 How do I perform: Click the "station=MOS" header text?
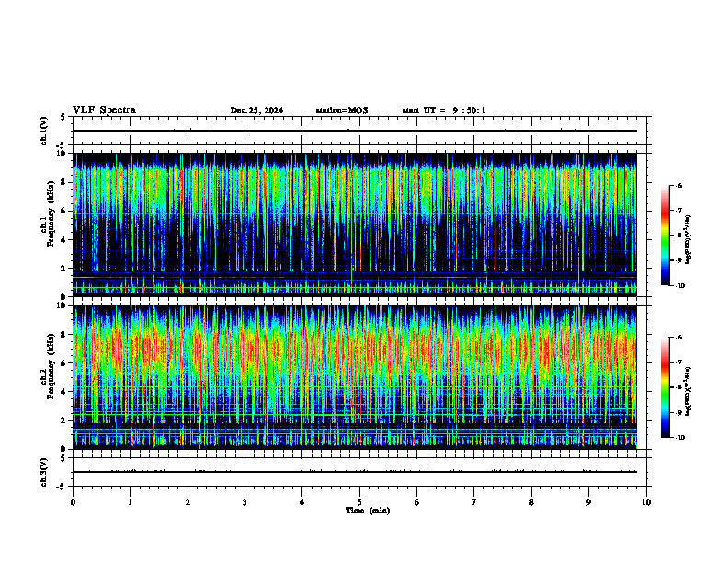[342, 110]
